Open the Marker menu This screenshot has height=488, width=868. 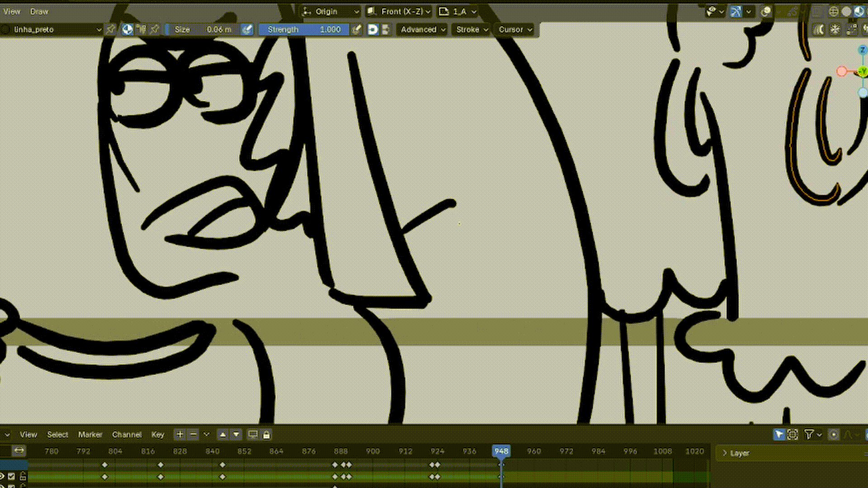point(90,434)
